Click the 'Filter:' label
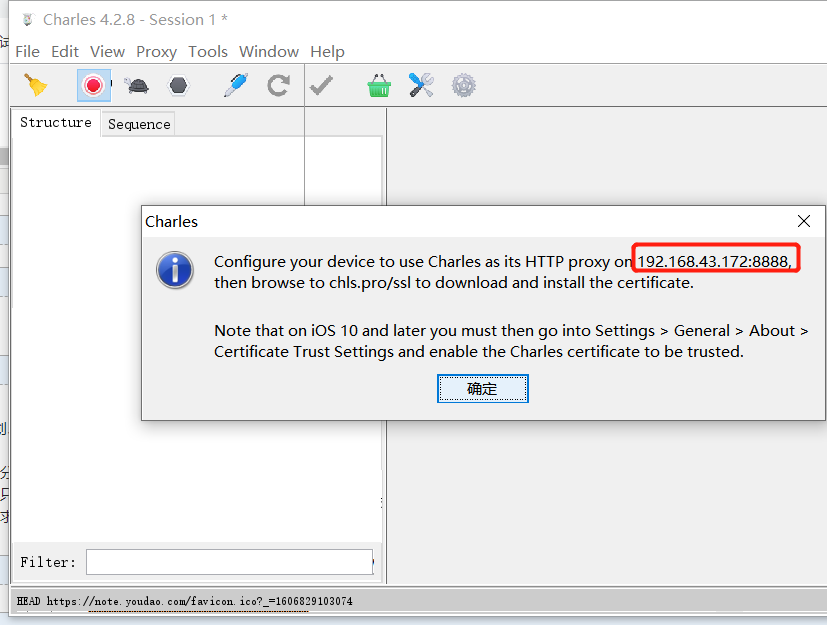This screenshot has height=625, width=827. click(x=47, y=562)
